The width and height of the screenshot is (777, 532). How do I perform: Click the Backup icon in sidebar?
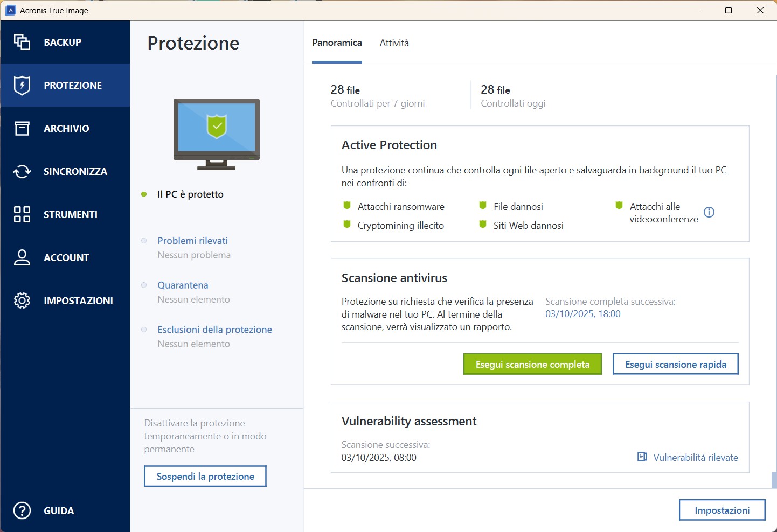pyautogui.click(x=22, y=42)
